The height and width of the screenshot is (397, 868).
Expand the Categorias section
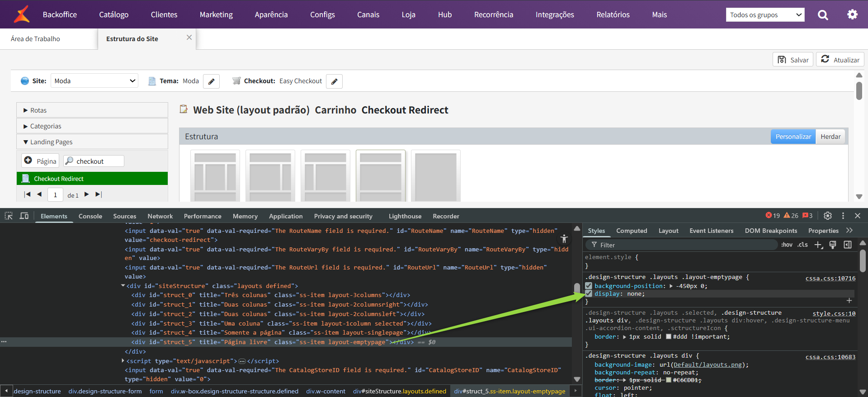click(92, 126)
